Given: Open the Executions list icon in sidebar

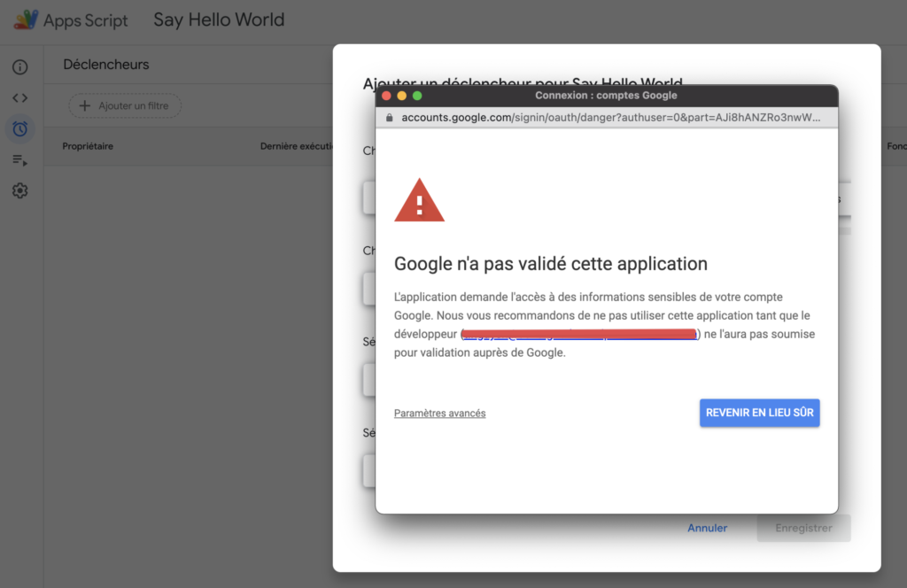Looking at the screenshot, I should 19,160.
